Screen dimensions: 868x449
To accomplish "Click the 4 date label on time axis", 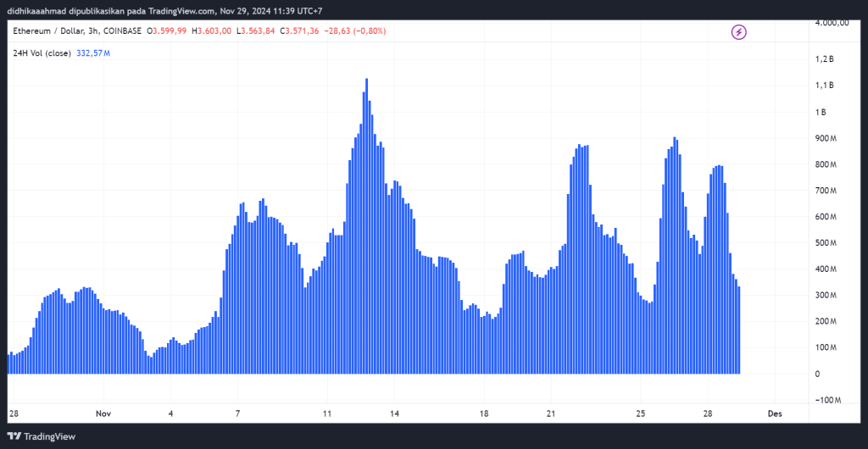I will 171,413.
